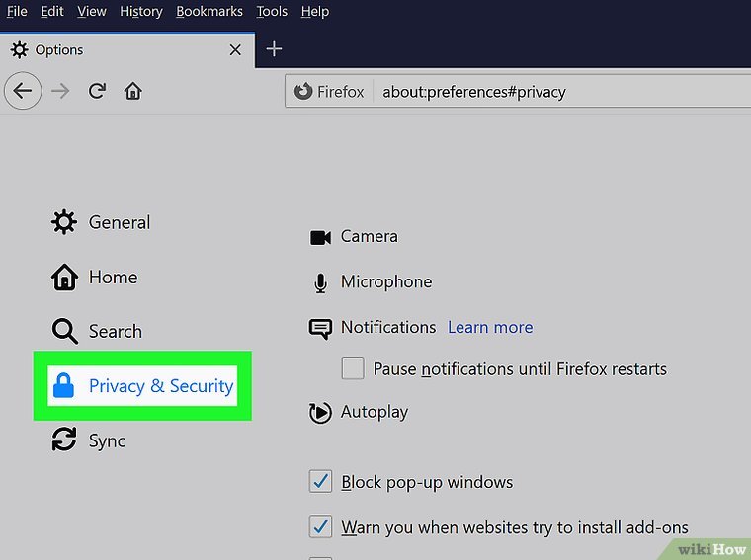
Task: Click the Firefox identity icon in address bar
Action: pyautogui.click(x=303, y=91)
